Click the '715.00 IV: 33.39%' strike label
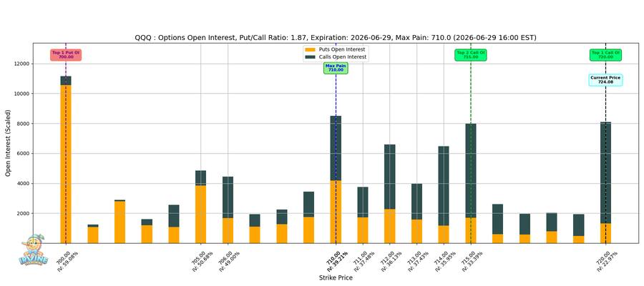Image resolution: width=644 pixels, height=286 pixels. coord(473,260)
